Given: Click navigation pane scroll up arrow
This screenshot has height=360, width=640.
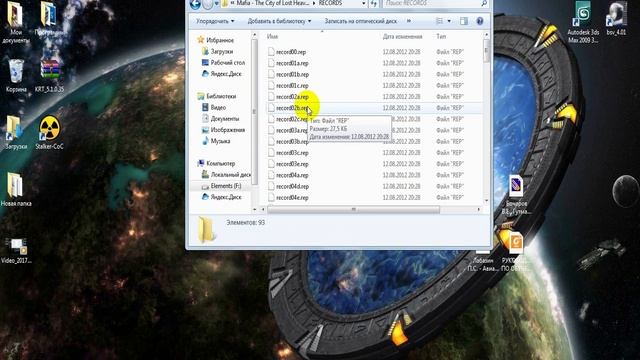Looking at the screenshot, I should (x=255, y=35).
